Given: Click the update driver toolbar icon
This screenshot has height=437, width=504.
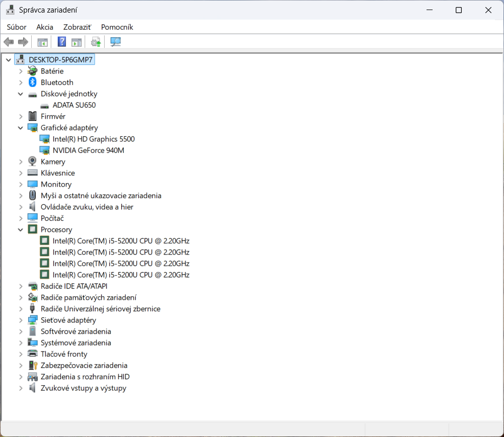Looking at the screenshot, I should point(96,42).
